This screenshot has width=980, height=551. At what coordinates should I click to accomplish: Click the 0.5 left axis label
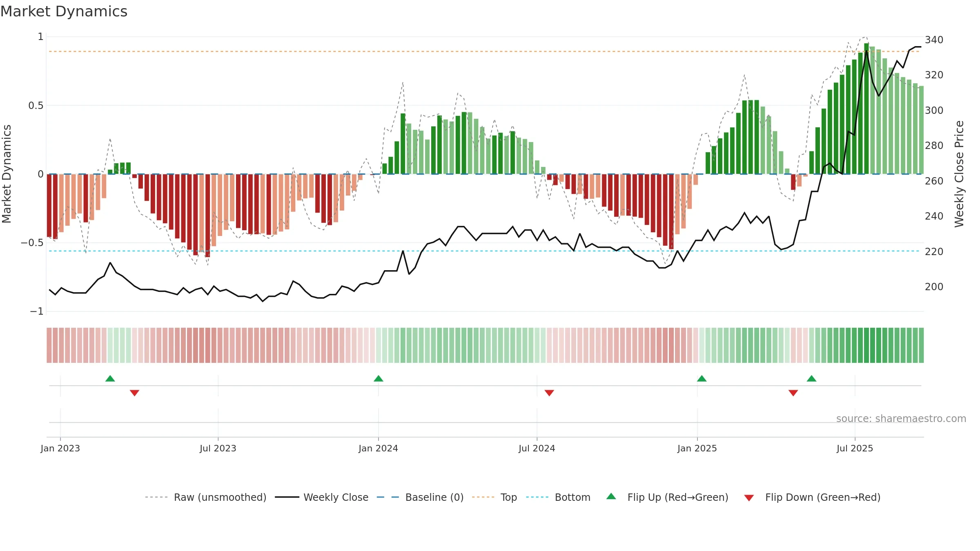click(36, 106)
